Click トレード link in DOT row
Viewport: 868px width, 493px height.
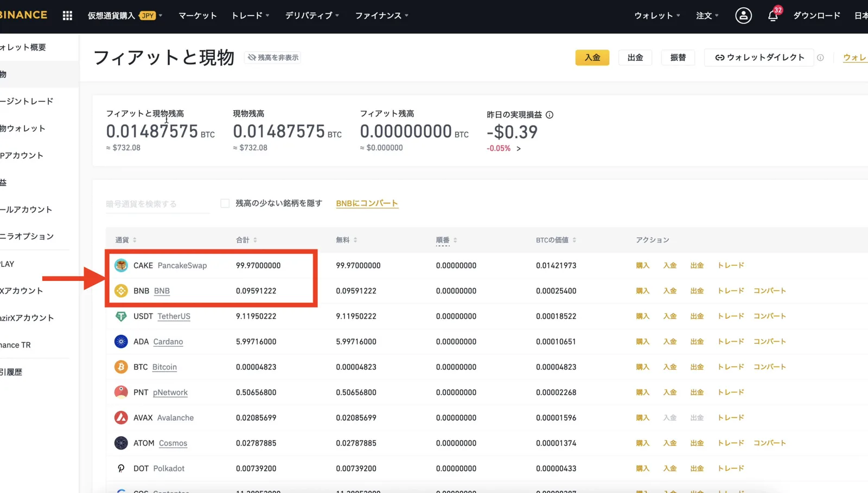[x=731, y=469]
